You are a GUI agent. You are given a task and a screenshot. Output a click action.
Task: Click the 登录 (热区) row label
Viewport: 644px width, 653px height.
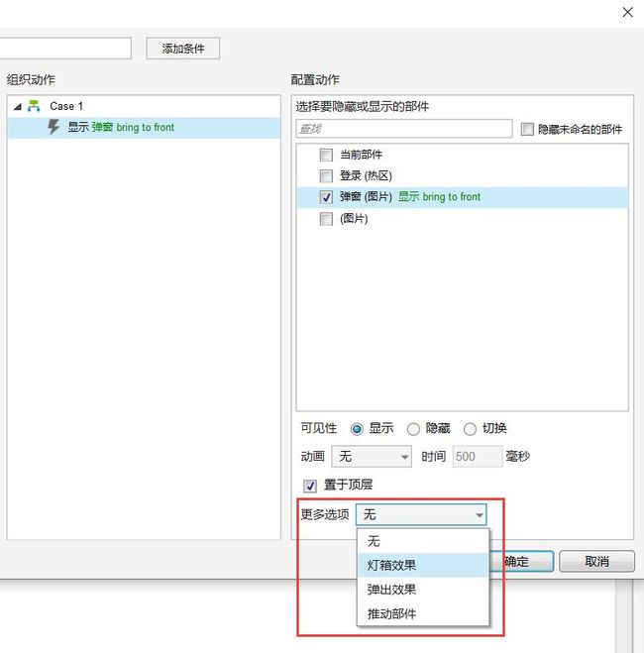click(366, 175)
